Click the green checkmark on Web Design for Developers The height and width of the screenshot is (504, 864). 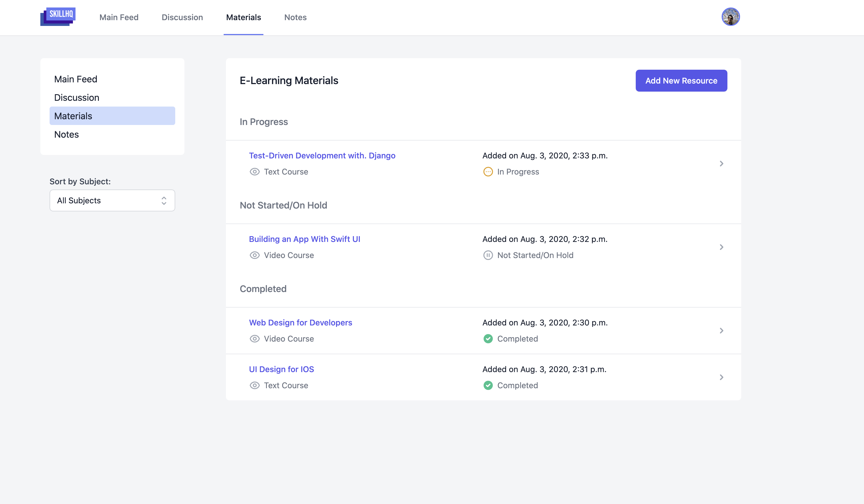point(488,338)
